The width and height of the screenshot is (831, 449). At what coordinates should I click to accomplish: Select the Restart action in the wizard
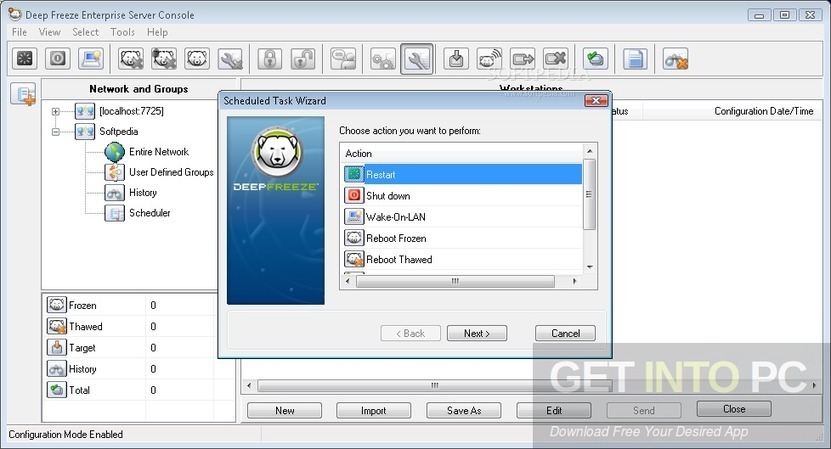tap(462, 174)
